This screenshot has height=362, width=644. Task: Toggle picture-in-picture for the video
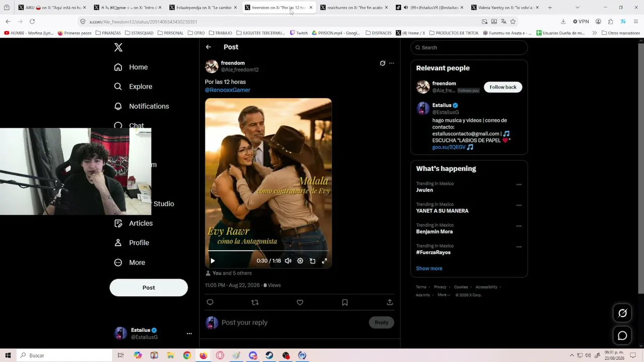(x=312, y=261)
